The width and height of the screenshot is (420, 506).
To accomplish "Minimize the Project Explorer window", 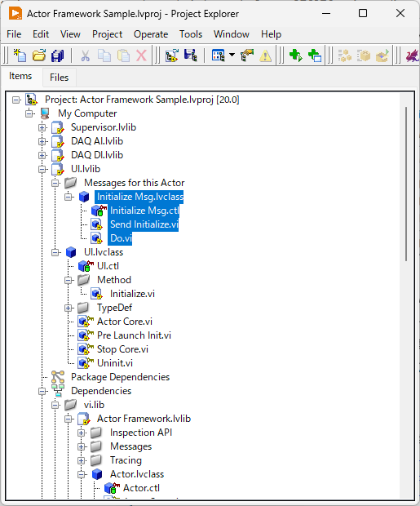I will (326, 13).
